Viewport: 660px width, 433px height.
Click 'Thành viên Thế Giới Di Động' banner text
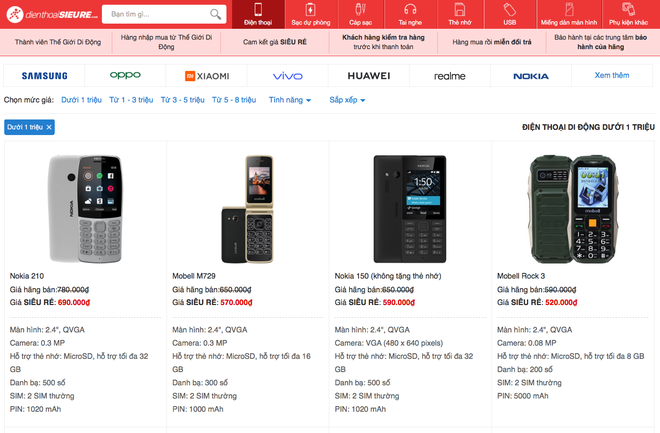tap(58, 42)
